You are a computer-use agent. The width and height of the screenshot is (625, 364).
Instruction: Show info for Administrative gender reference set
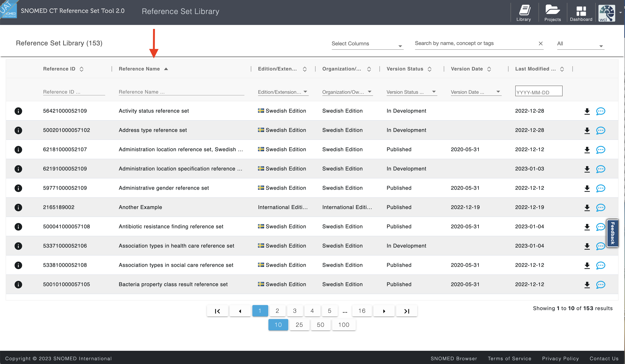tap(18, 188)
